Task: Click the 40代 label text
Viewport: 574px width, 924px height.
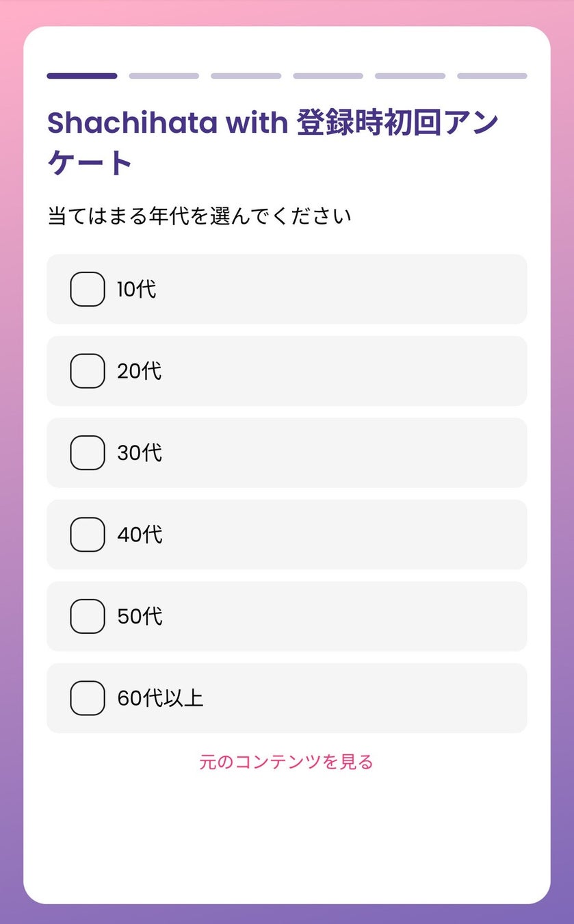Action: [140, 535]
